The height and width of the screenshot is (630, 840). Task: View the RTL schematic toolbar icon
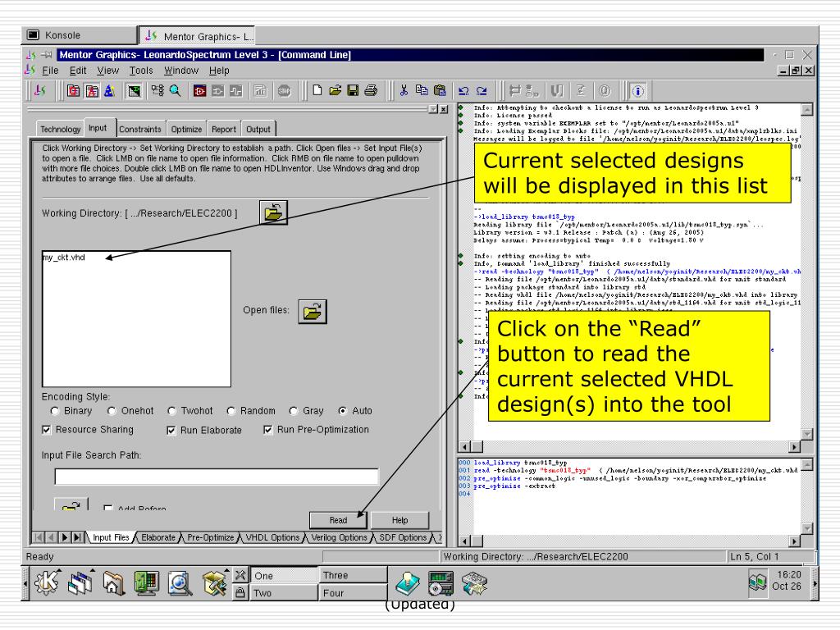pyautogui.click(x=200, y=91)
